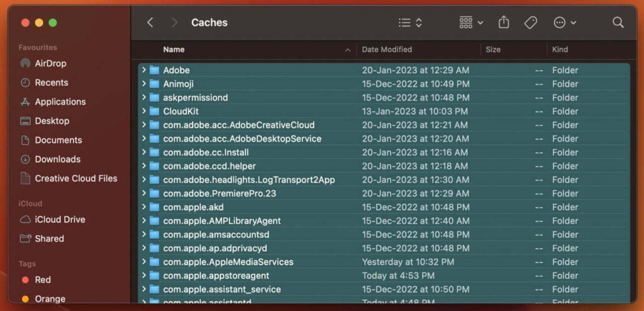Click the com.apple.AppleMediaServices folder icon
Viewport: 644px width, 311px height.
[x=155, y=262]
